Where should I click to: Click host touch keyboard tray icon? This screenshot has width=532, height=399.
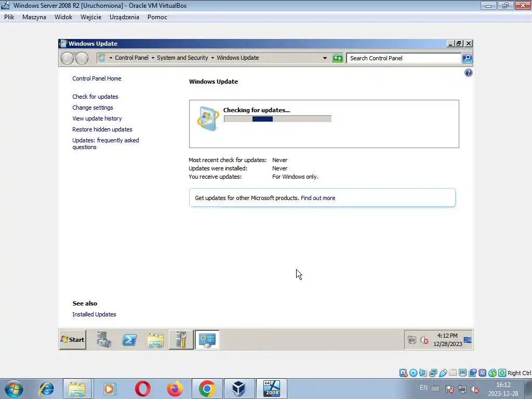[436, 389]
